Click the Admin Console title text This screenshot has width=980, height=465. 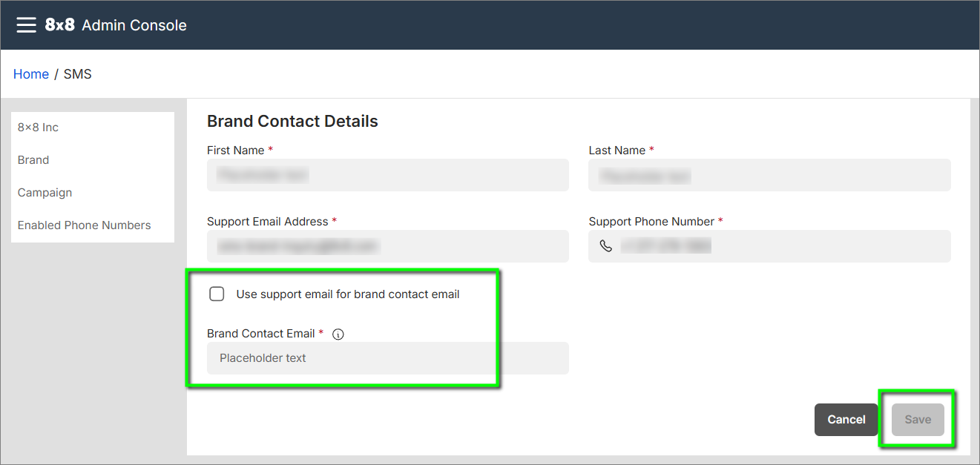134,25
